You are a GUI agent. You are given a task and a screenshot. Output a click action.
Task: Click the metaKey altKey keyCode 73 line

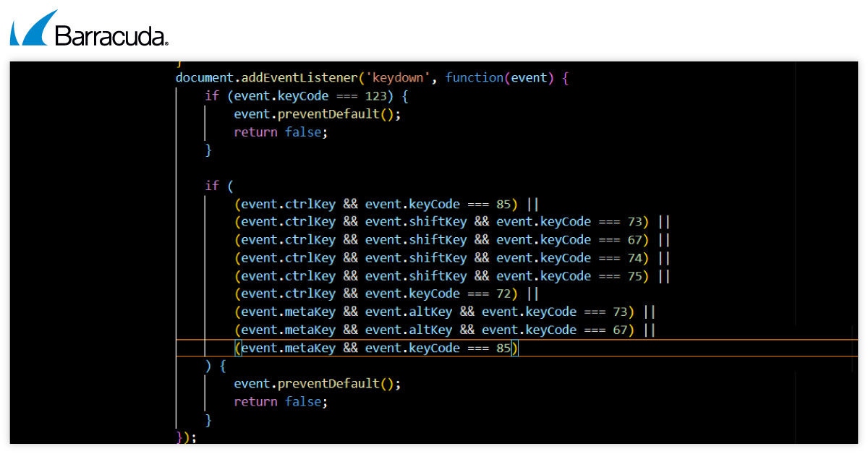[x=445, y=312]
